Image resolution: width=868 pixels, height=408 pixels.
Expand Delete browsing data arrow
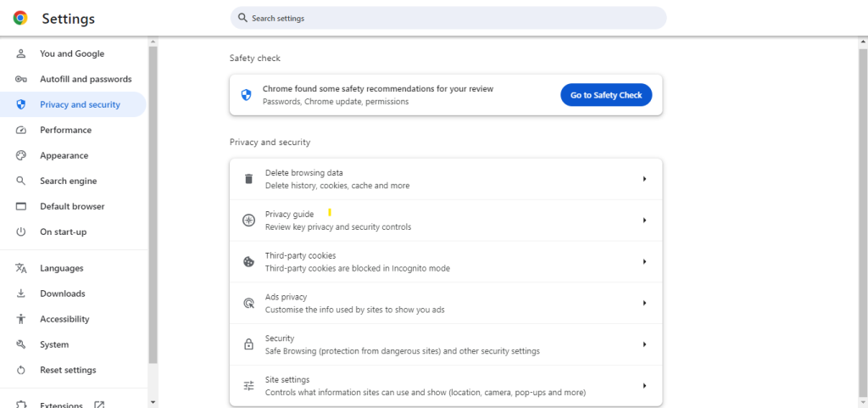click(x=644, y=179)
